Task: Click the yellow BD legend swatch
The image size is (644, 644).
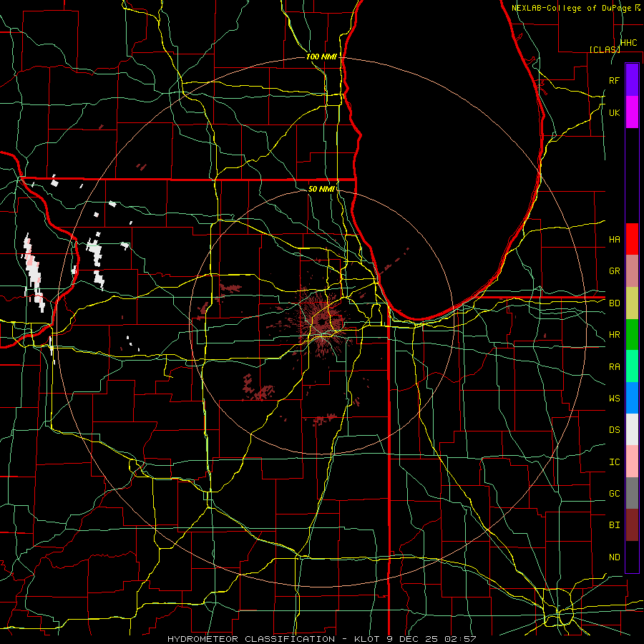Action: [x=632, y=303]
